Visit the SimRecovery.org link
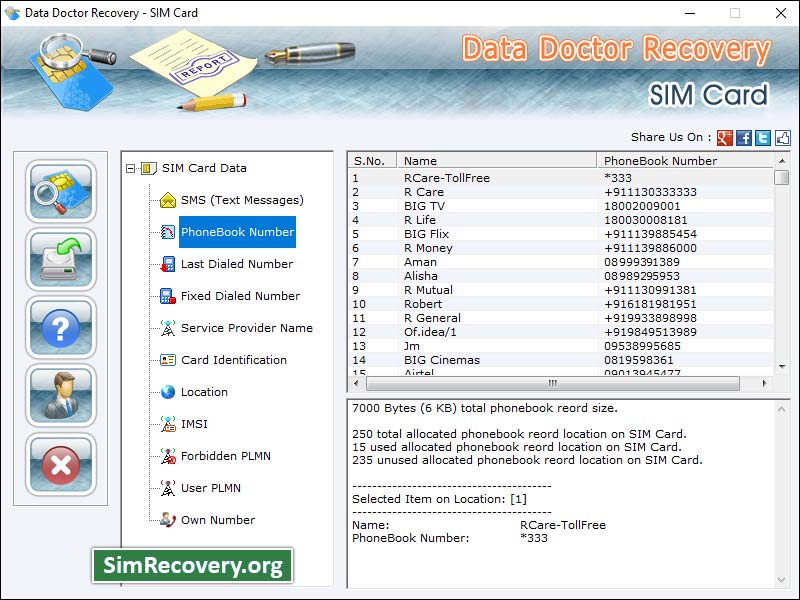This screenshot has height=600, width=800. pos(193,565)
